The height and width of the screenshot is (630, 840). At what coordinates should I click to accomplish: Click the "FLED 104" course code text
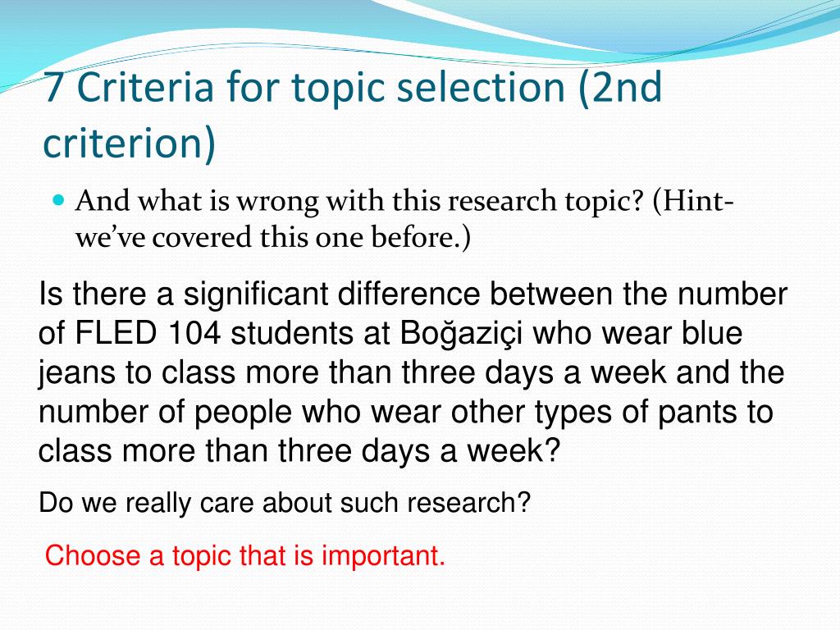click(148, 333)
